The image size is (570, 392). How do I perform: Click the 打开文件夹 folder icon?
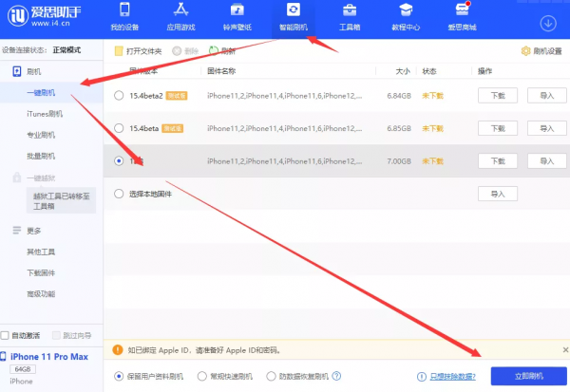click(x=119, y=51)
